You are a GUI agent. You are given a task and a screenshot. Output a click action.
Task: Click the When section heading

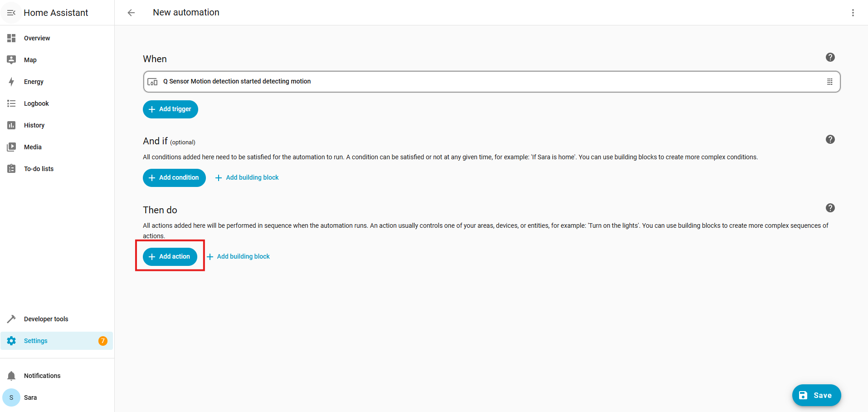[x=155, y=59]
